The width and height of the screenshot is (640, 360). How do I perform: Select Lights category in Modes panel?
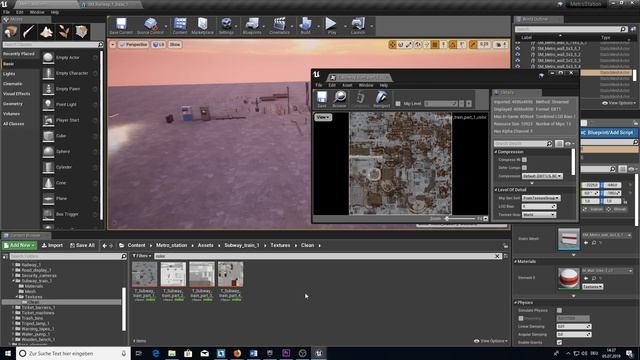tap(9, 74)
